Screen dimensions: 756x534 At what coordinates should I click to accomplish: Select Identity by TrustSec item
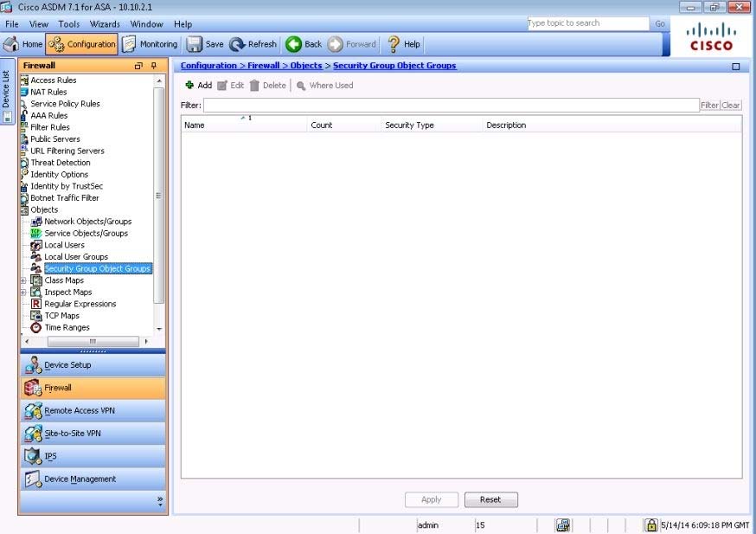click(x=67, y=186)
